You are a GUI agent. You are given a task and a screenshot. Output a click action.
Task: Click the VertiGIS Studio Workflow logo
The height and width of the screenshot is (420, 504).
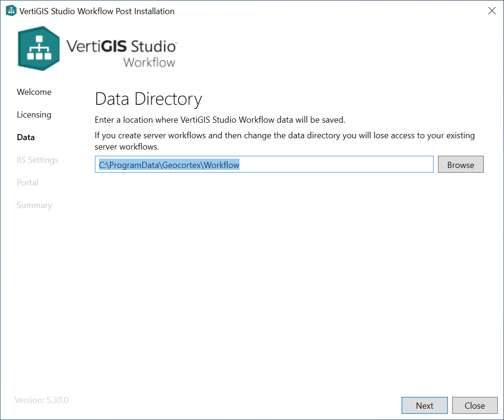click(x=97, y=48)
